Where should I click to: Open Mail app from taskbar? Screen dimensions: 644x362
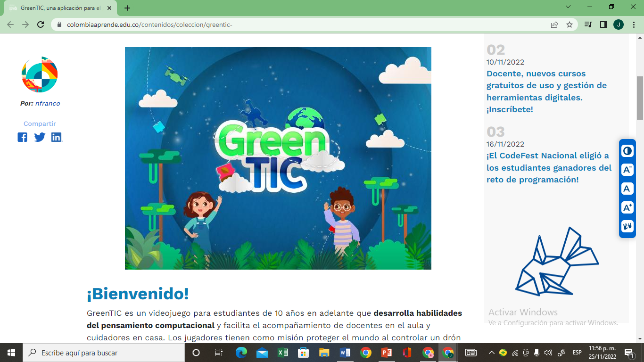point(262,353)
